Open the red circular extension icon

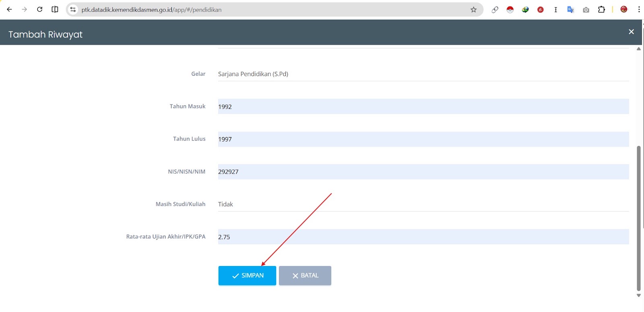(541, 9)
